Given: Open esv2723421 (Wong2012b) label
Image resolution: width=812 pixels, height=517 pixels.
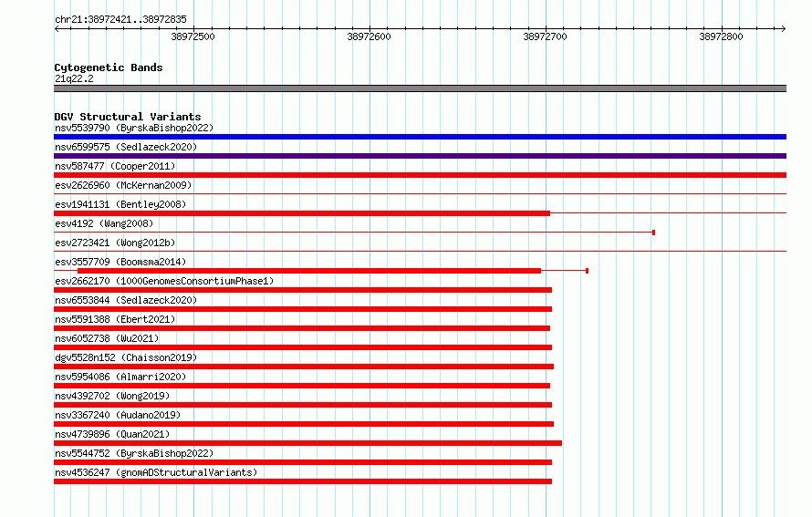Looking at the screenshot, I should [115, 243].
